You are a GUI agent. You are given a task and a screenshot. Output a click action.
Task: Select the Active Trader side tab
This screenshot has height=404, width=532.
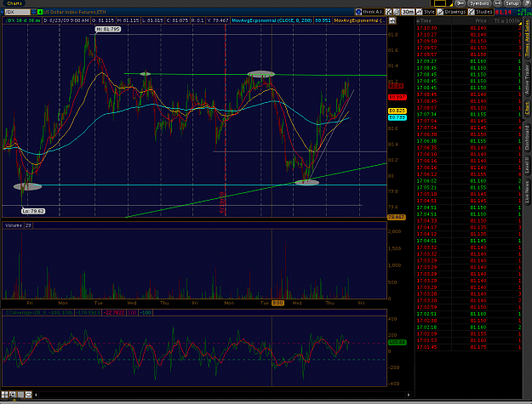pyautogui.click(x=527, y=79)
